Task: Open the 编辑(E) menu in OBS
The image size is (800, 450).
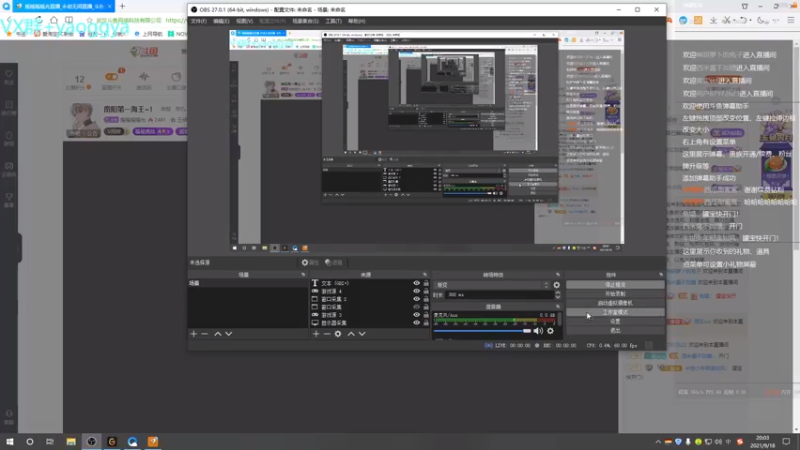Action: point(221,21)
